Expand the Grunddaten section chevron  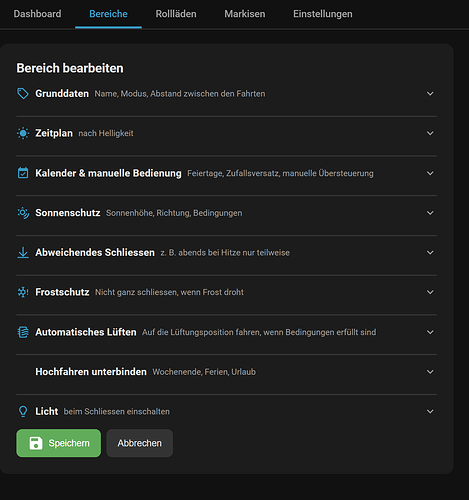pyautogui.click(x=430, y=94)
